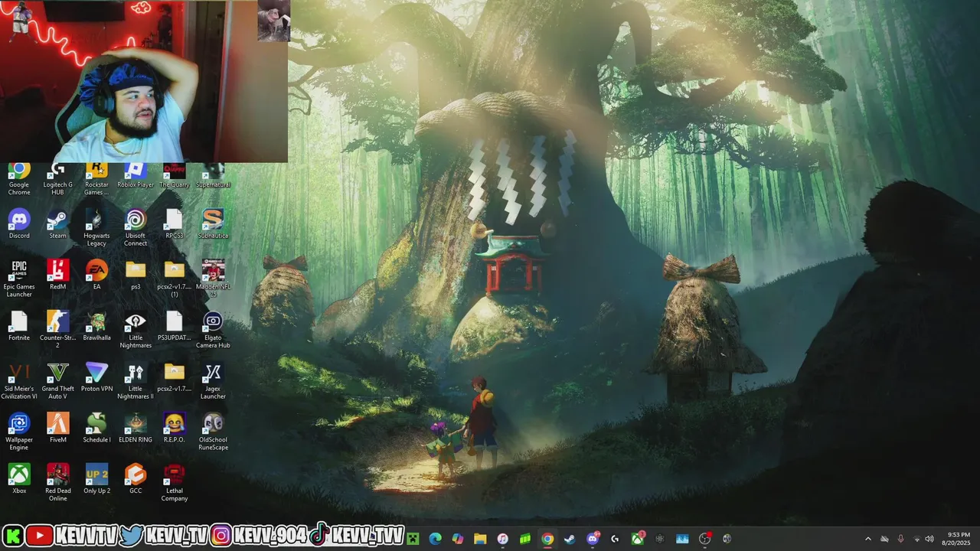Open the Wi-Fi network tray icon
The image size is (980, 551).
click(x=916, y=539)
